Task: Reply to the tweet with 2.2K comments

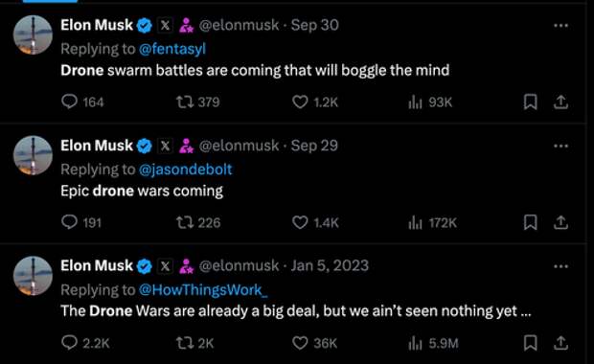Action: pyautogui.click(x=69, y=342)
